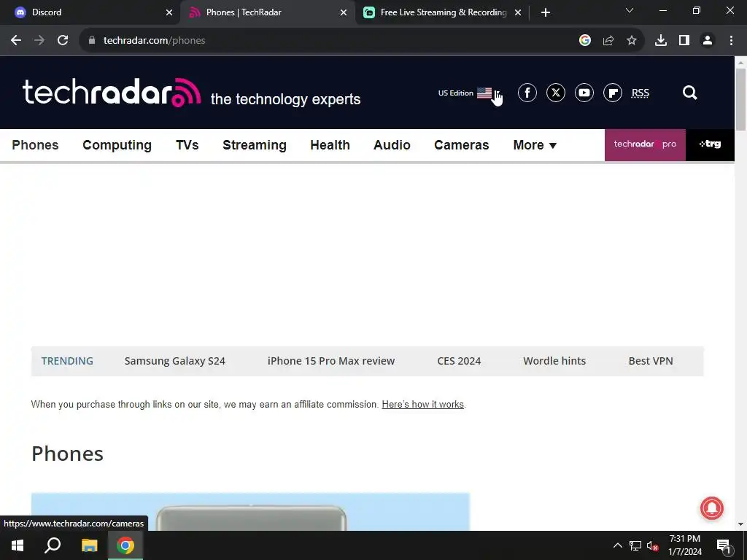Click the muted volume tray icon
Image resolution: width=747 pixels, height=560 pixels.
pyautogui.click(x=652, y=545)
